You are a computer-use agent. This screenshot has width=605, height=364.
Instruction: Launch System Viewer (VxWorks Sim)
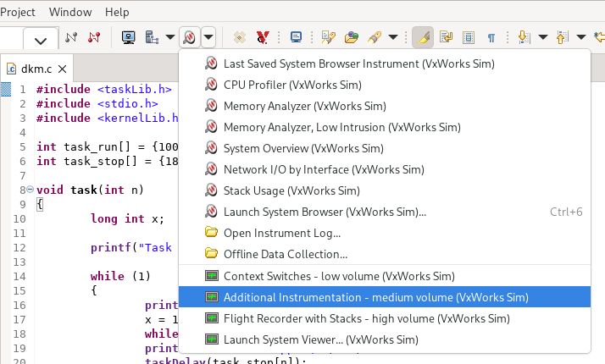click(320, 339)
